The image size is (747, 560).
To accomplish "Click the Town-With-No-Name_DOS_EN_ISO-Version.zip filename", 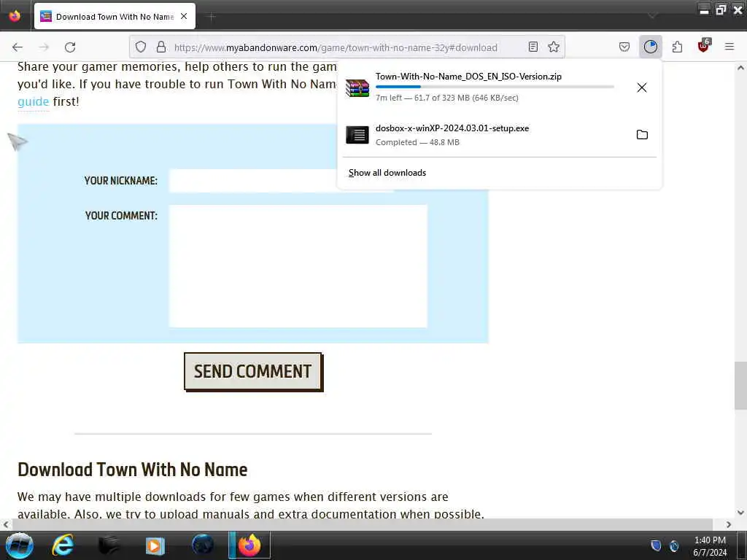I will pos(468,76).
